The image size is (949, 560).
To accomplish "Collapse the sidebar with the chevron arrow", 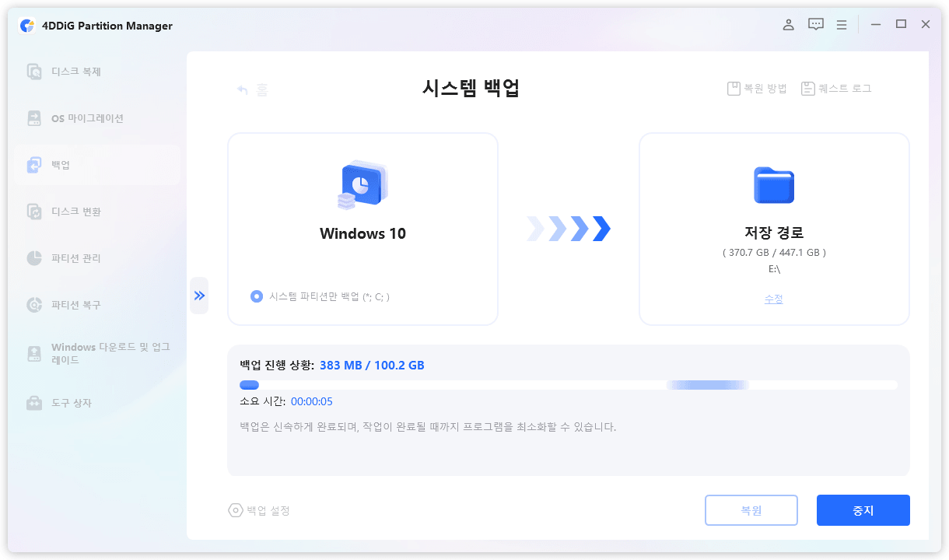I will (199, 296).
